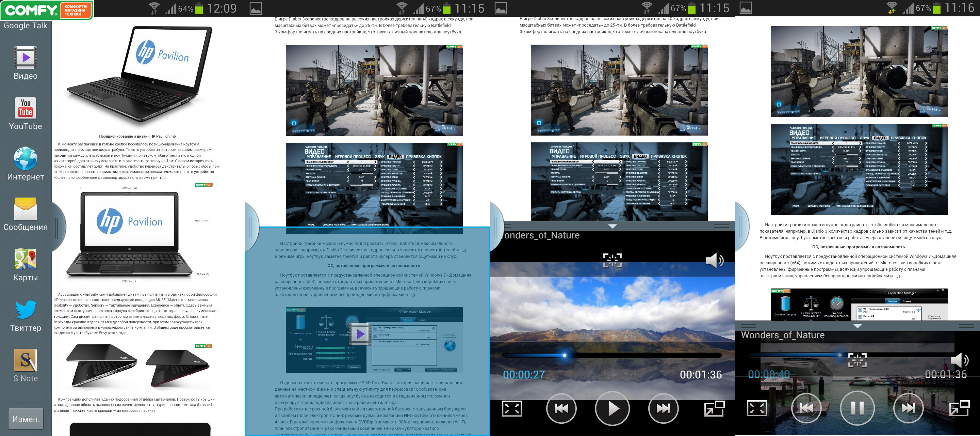
Task: Tap the Измен. edit button in tray
Action: coord(26,419)
